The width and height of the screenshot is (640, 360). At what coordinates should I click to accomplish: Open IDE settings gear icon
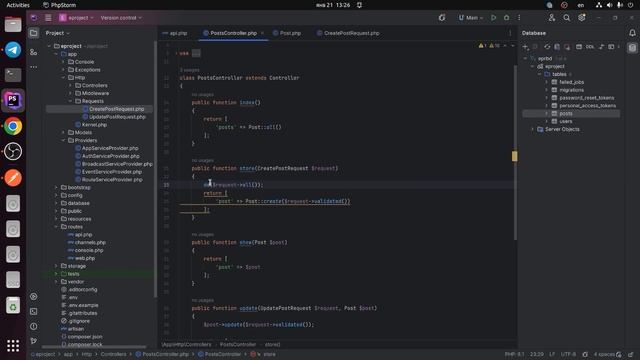point(582,18)
